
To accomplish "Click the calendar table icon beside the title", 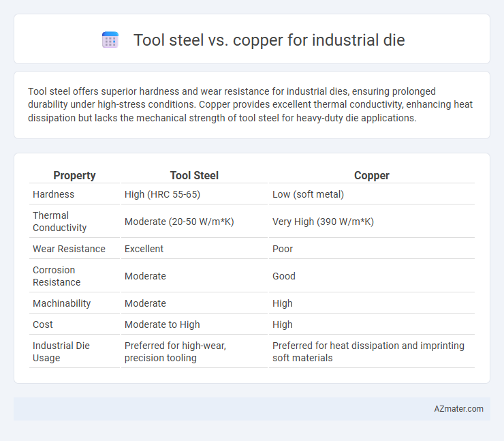I will [x=110, y=40].
